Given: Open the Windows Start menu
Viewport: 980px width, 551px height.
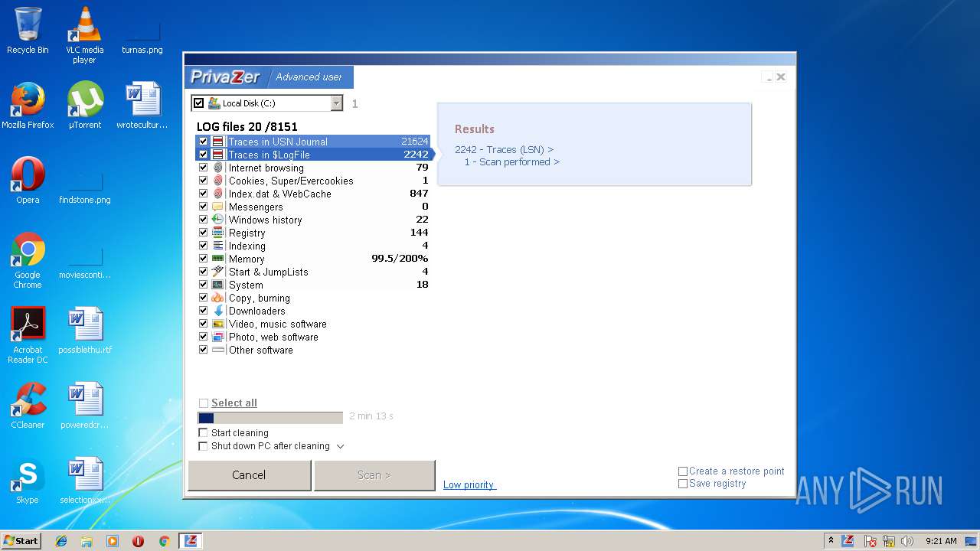Looking at the screenshot, I should click(21, 540).
